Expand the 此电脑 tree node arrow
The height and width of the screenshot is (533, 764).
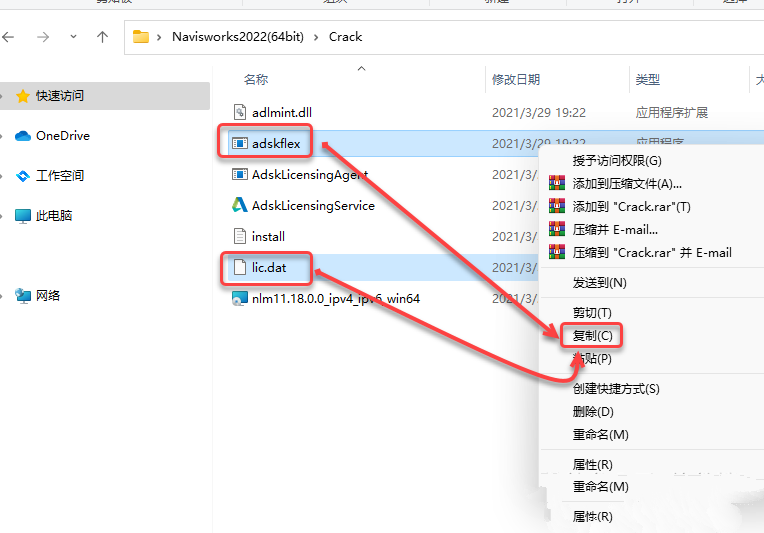point(1,216)
